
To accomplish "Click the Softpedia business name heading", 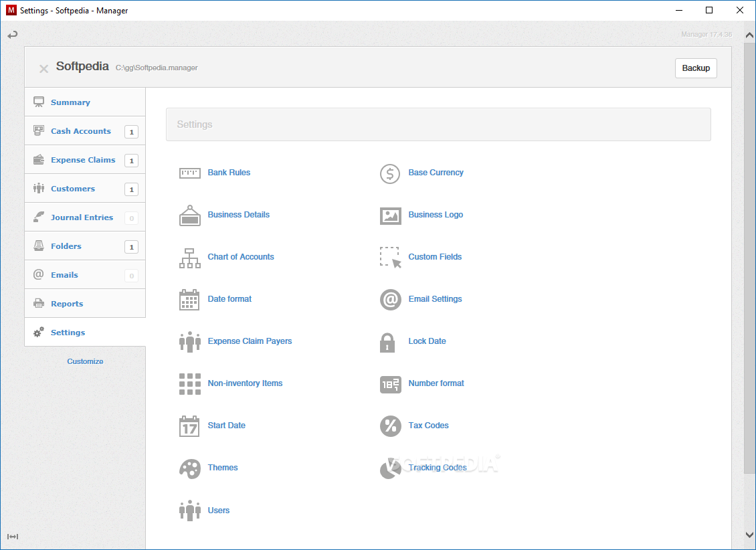I will click(82, 66).
